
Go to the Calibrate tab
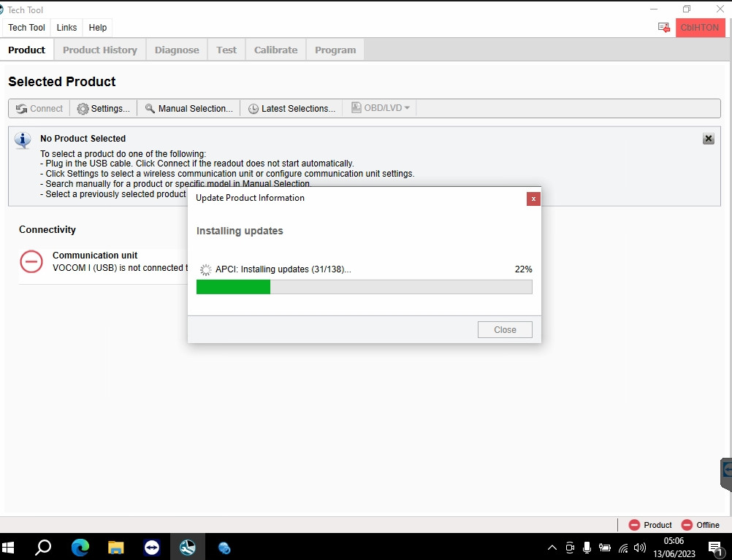tap(276, 50)
